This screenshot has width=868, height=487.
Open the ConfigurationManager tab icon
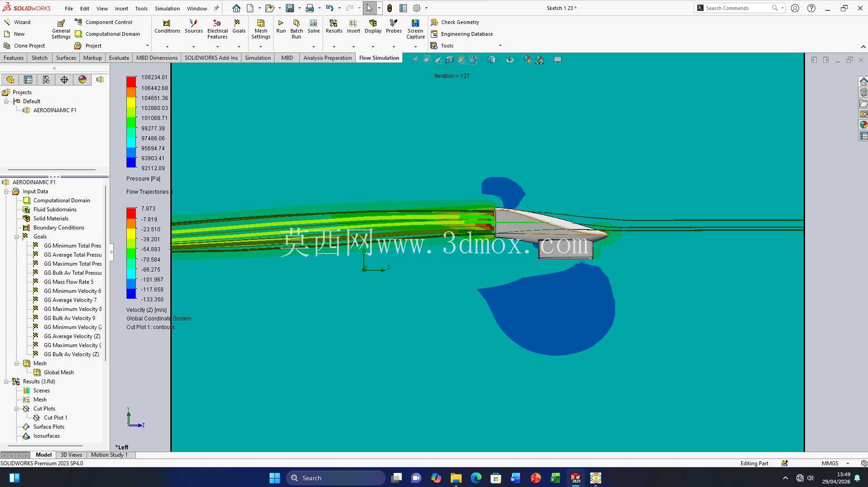46,80
